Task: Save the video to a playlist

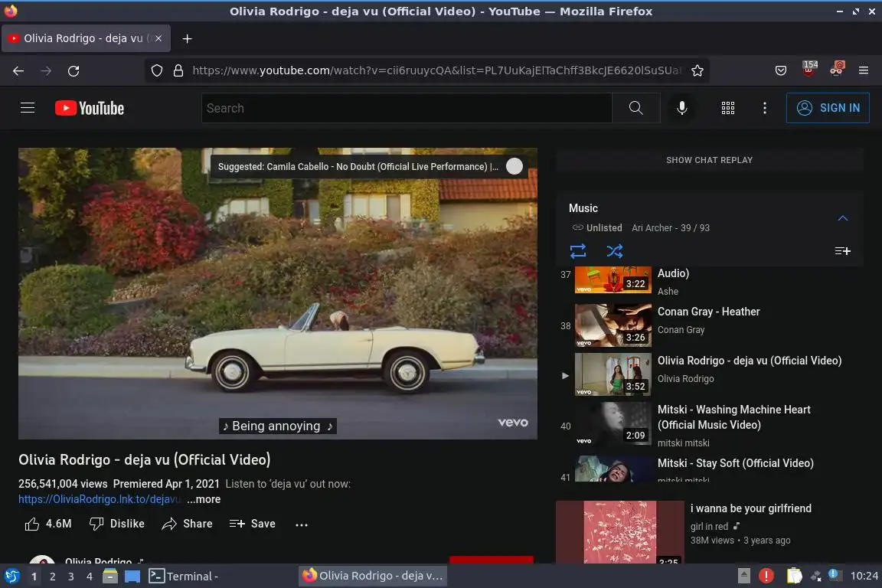Action: pyautogui.click(x=253, y=524)
